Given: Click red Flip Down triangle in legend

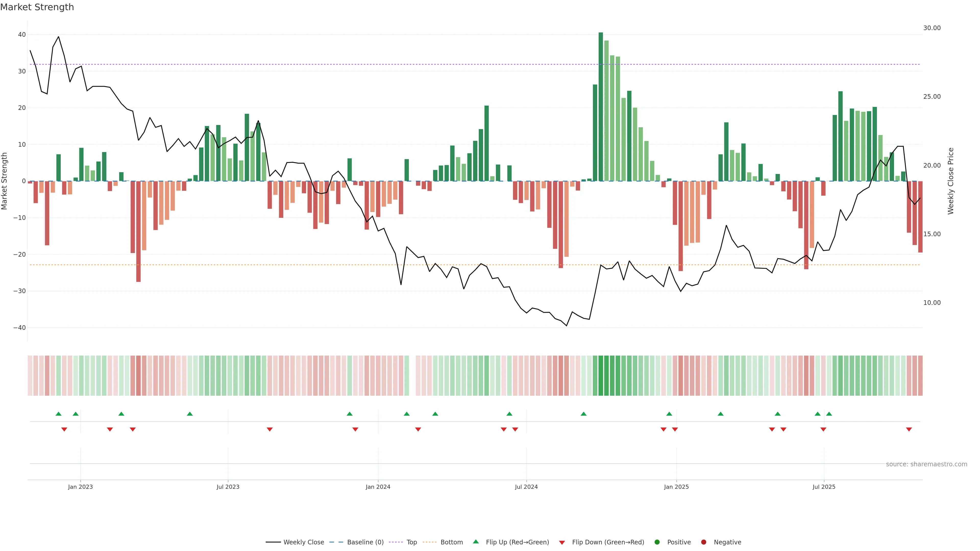Looking at the screenshot, I should click(x=562, y=542).
